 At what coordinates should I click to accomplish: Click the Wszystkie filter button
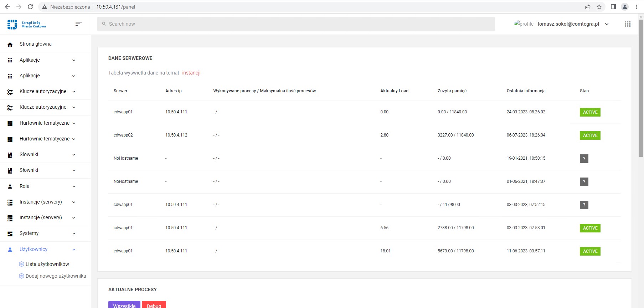[x=124, y=305]
